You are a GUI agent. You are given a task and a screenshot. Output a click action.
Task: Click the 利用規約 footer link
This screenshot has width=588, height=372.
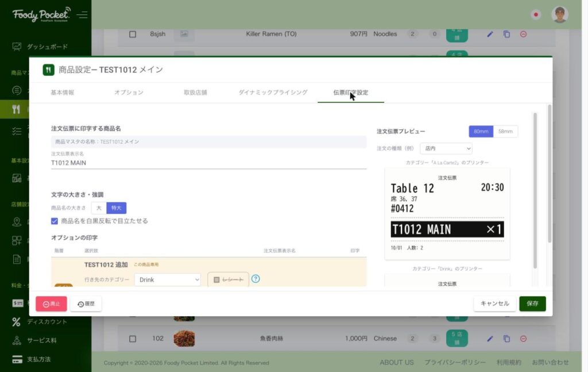(x=509, y=363)
